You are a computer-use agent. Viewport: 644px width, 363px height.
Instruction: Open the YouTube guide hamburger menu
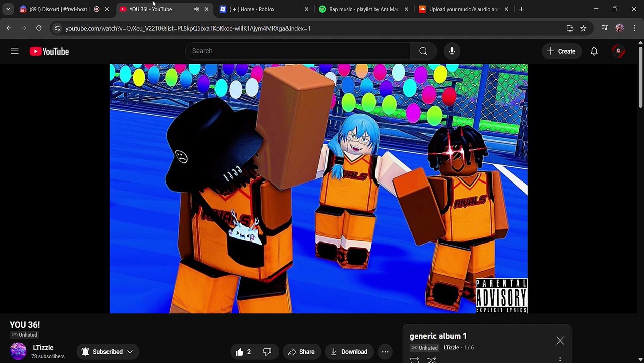[15, 51]
